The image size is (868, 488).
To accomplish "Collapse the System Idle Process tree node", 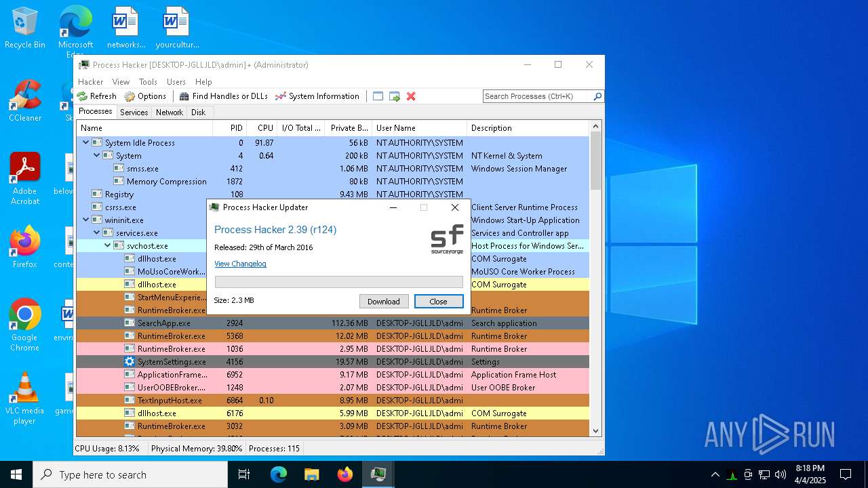I will (x=85, y=142).
